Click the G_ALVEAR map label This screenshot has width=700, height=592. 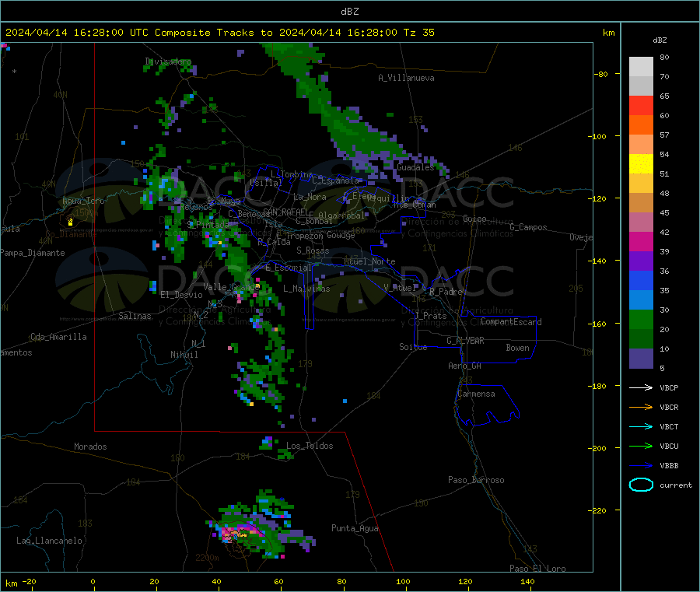click(465, 341)
